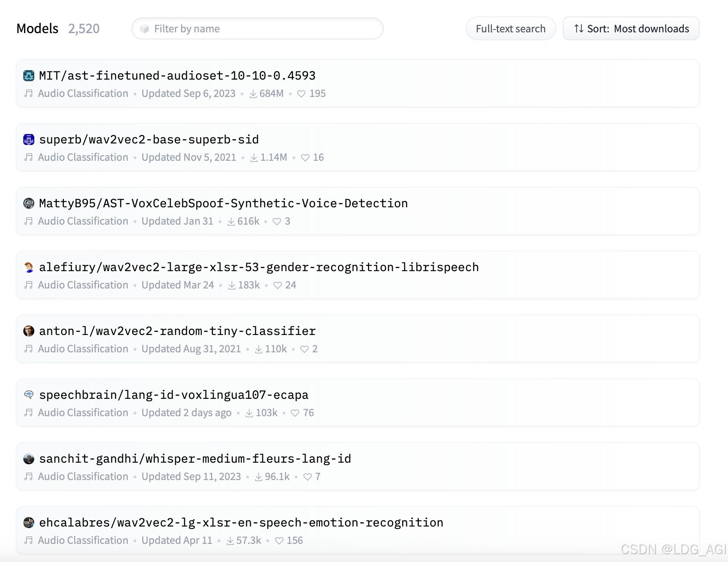Click the music note icon in anton-l row
728x562 pixels.
point(28,349)
